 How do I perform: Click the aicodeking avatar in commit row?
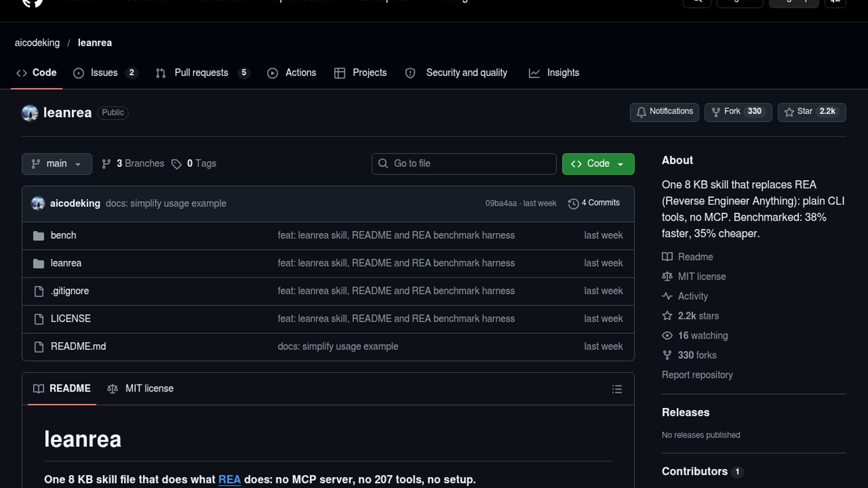click(38, 203)
